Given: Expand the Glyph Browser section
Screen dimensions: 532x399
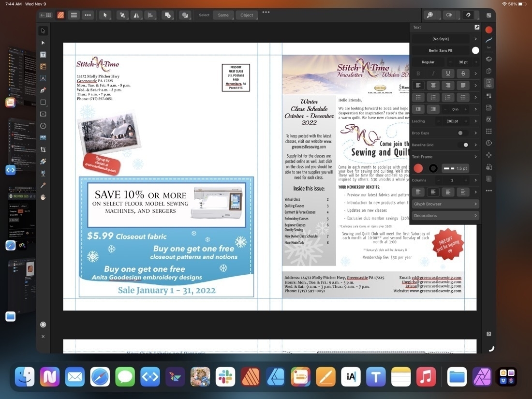Looking at the screenshot, I should pos(444,204).
